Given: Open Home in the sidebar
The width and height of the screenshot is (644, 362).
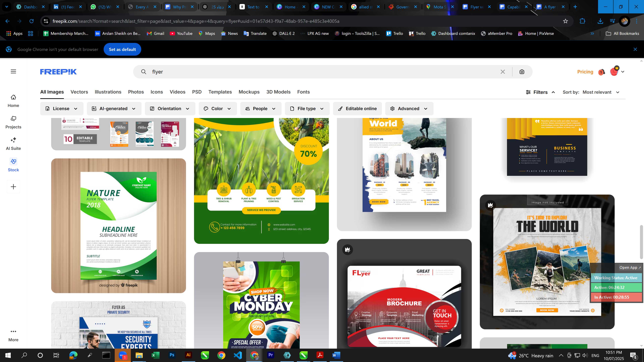Looking at the screenshot, I should 13,101.
